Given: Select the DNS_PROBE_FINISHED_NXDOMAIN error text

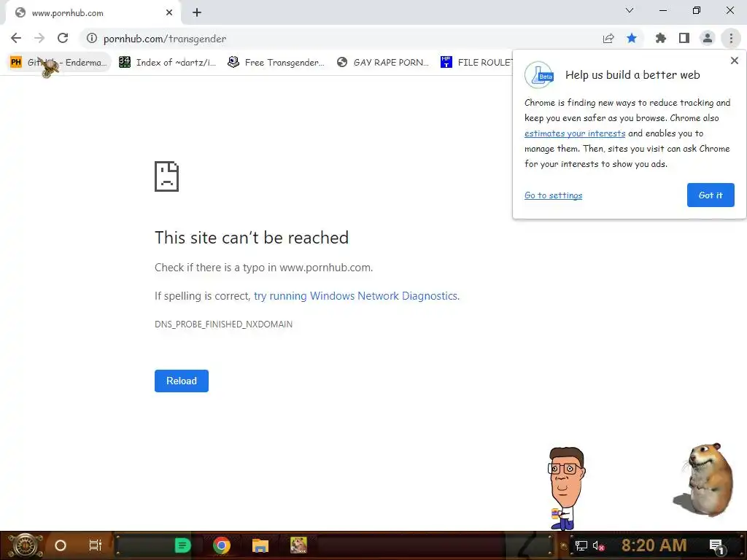Looking at the screenshot, I should pos(223,324).
